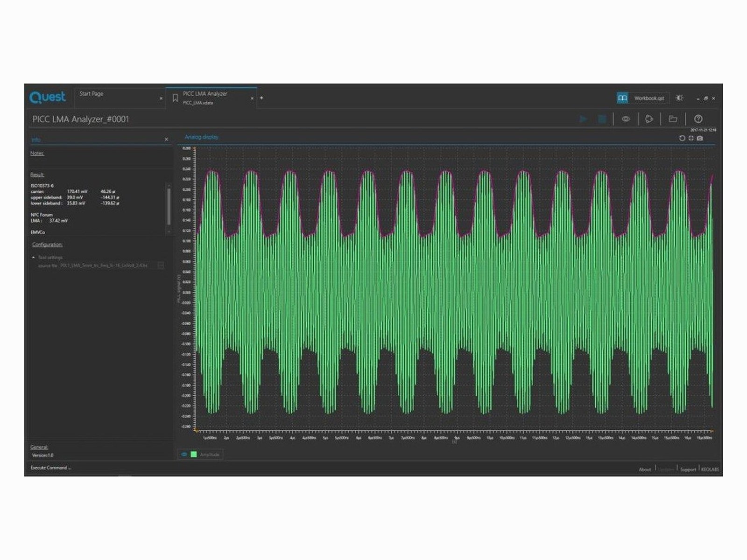Toggle Amplitude trace visibility eye
This screenshot has height=560, width=747.
pyautogui.click(x=184, y=455)
